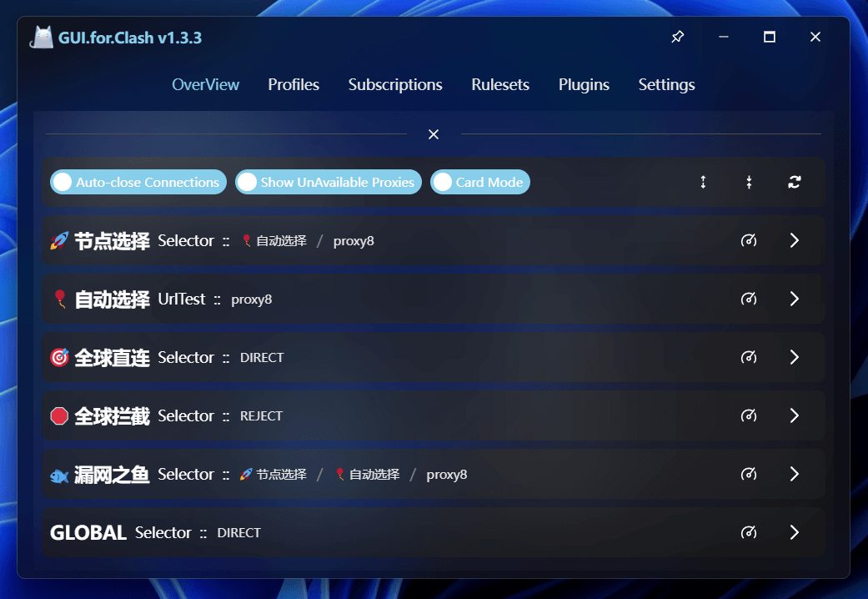
Task: Expand the 节点选择 group chevron
Action: [x=795, y=240]
